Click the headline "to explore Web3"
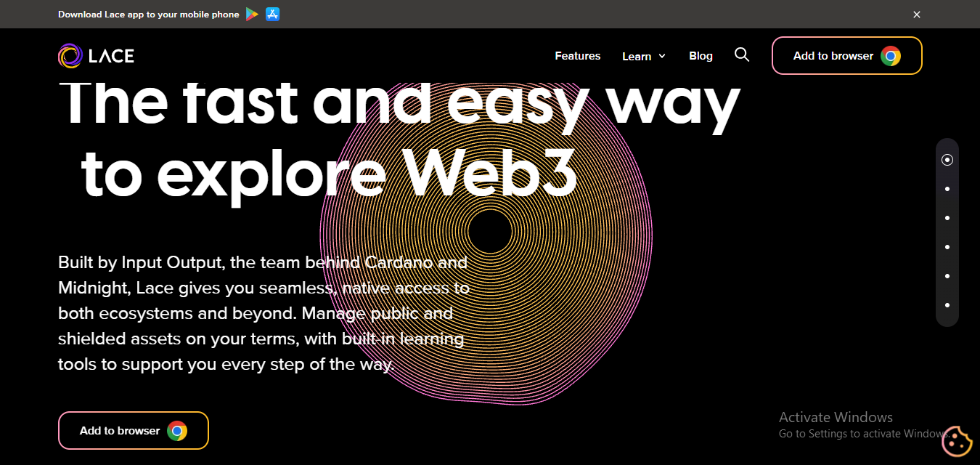Screen dimensions: 980x465 [330, 177]
